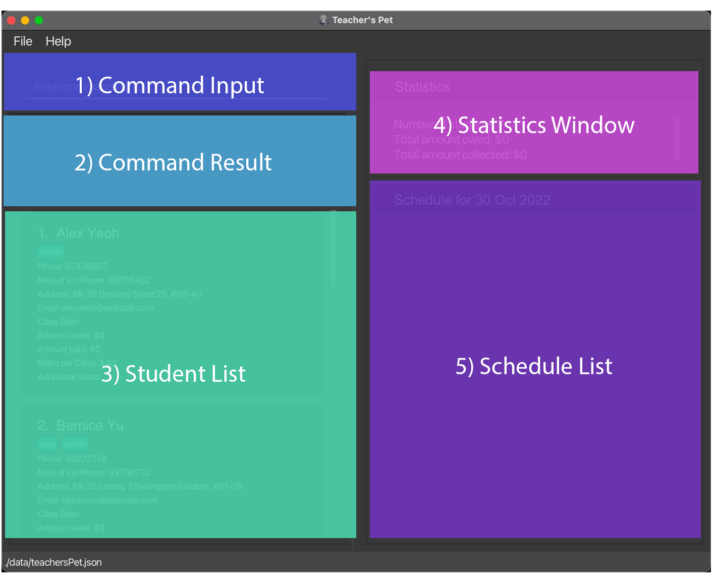Click email 'alexyeoh@example.com'
Viewport: 714px width, 588px height.
pos(107,308)
